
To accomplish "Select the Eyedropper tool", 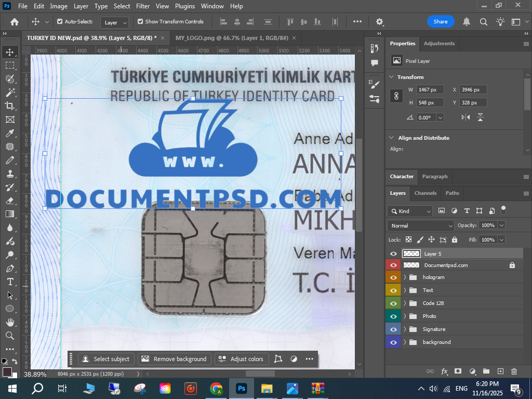I will tap(10, 133).
